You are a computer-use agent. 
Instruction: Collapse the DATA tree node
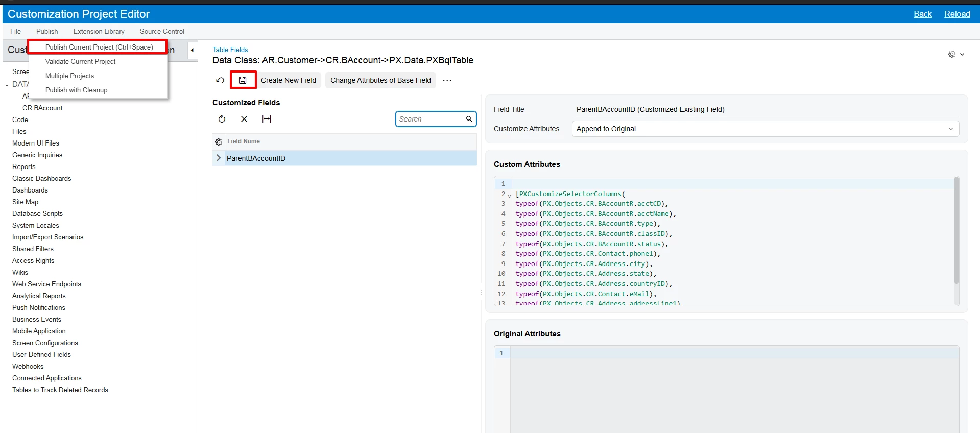[7, 85]
